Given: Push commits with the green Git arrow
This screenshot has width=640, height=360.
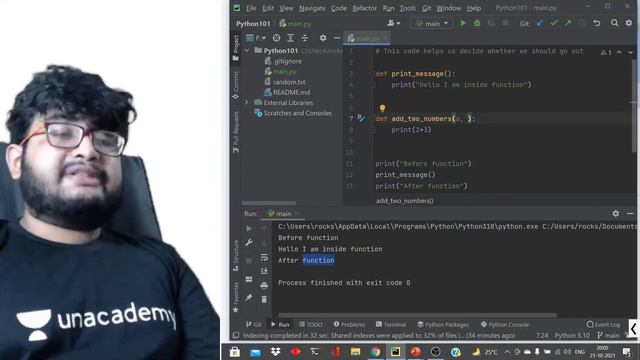Looking at the screenshot, I should pos(568,23).
